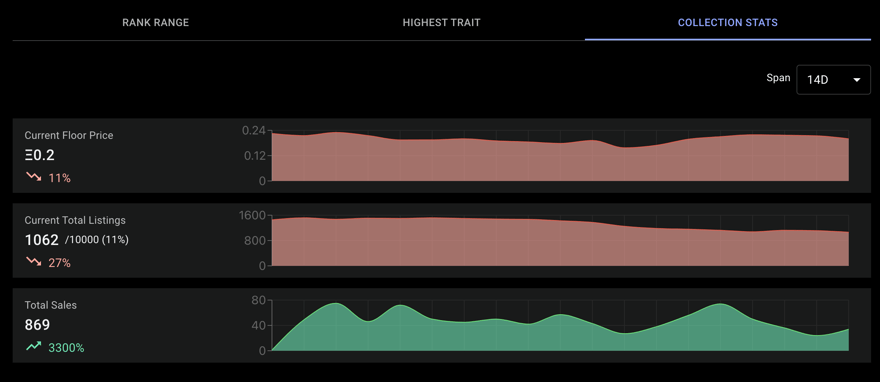Click the 27% listings change
This screenshot has height=382, width=880.
point(59,263)
